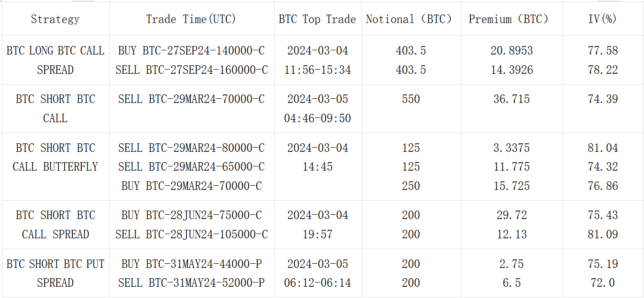
Task: Select the 20.8953 premium value
Action: 511,51
